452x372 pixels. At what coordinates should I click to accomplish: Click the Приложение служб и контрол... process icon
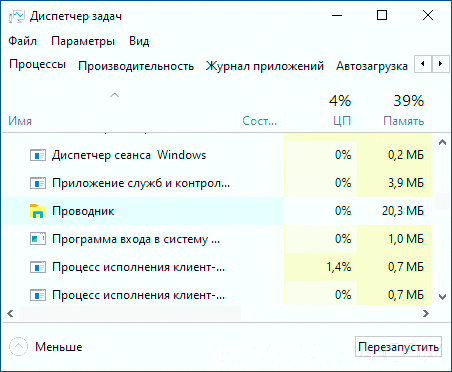coord(38,183)
